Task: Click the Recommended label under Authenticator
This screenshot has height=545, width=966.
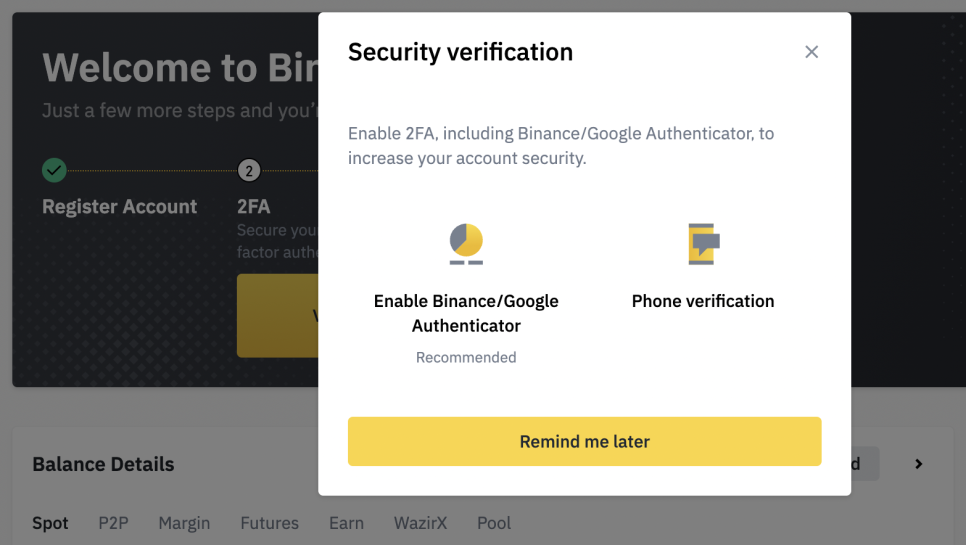Action: point(466,357)
